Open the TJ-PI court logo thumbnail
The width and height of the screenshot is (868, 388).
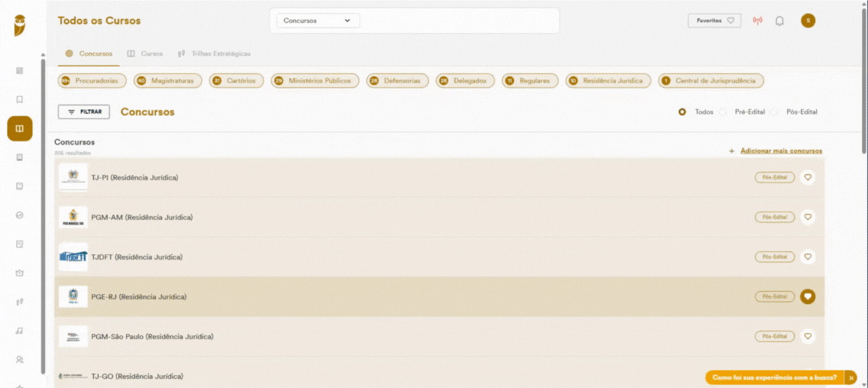[73, 177]
